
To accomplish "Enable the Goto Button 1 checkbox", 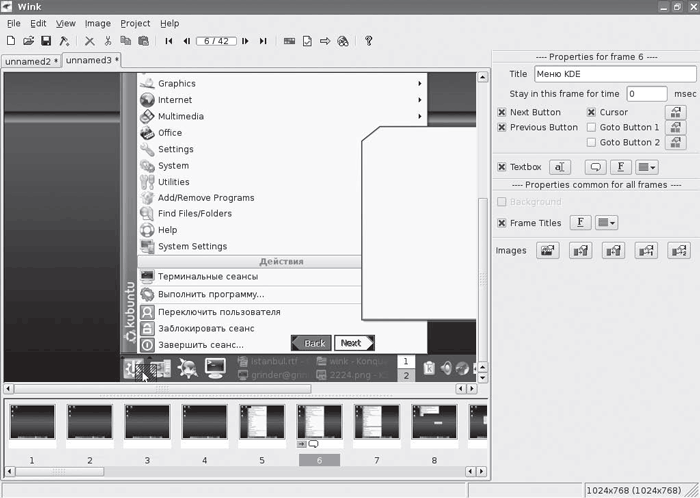I will pos(591,127).
